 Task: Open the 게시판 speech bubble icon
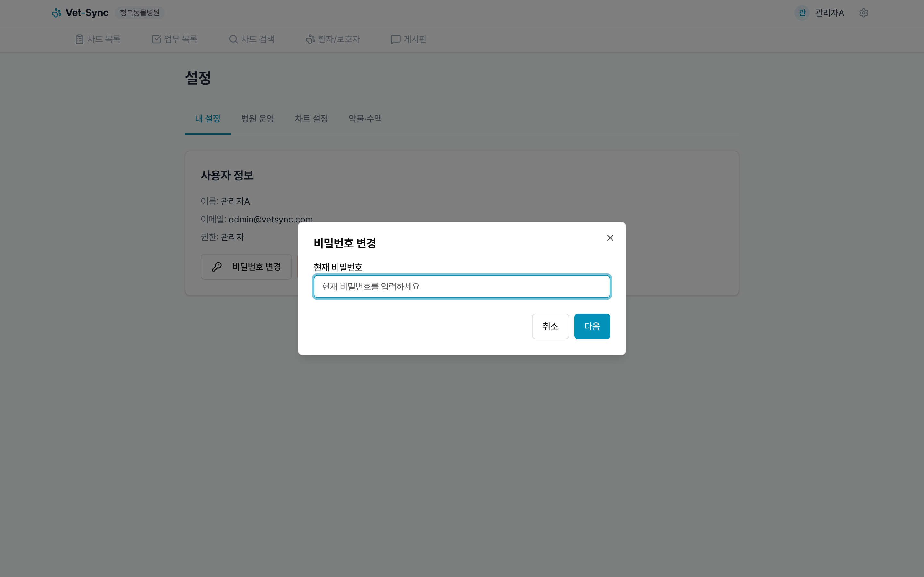395,38
